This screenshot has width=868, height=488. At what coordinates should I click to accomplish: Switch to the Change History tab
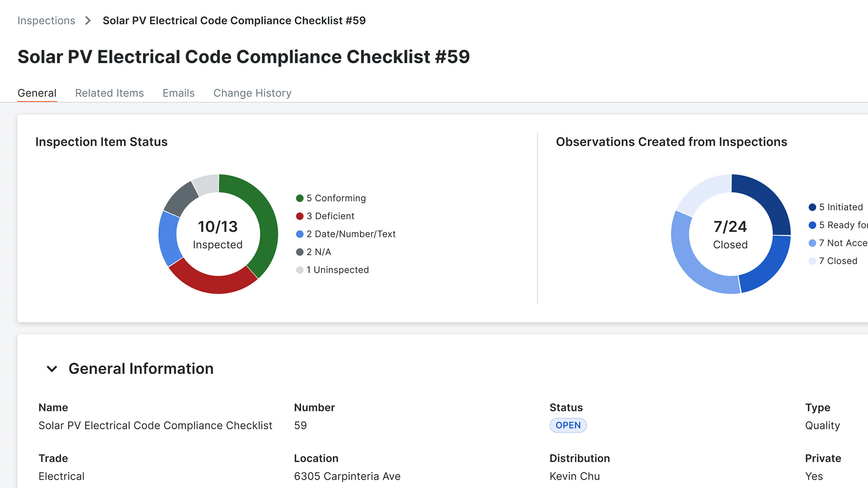coord(252,93)
